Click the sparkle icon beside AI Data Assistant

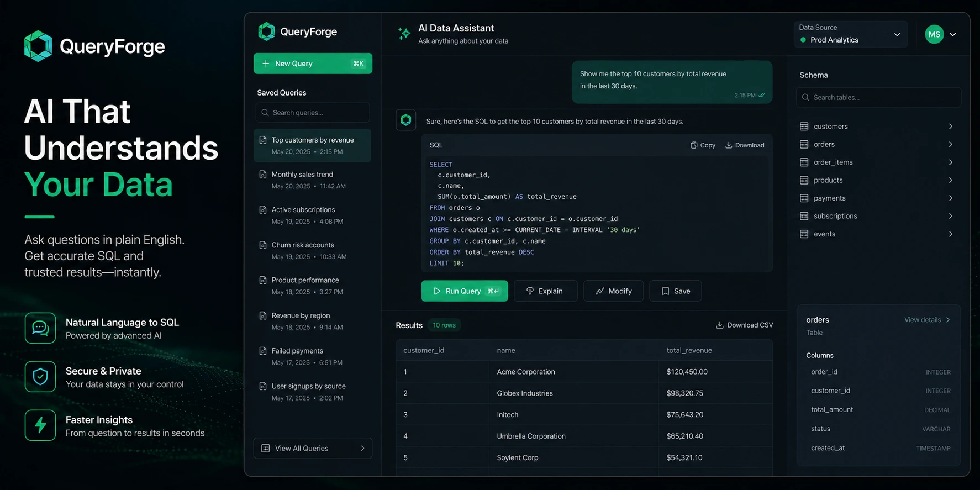coord(404,34)
